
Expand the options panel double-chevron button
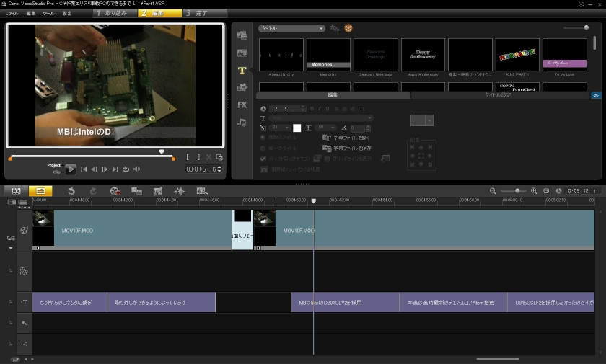coord(596,95)
